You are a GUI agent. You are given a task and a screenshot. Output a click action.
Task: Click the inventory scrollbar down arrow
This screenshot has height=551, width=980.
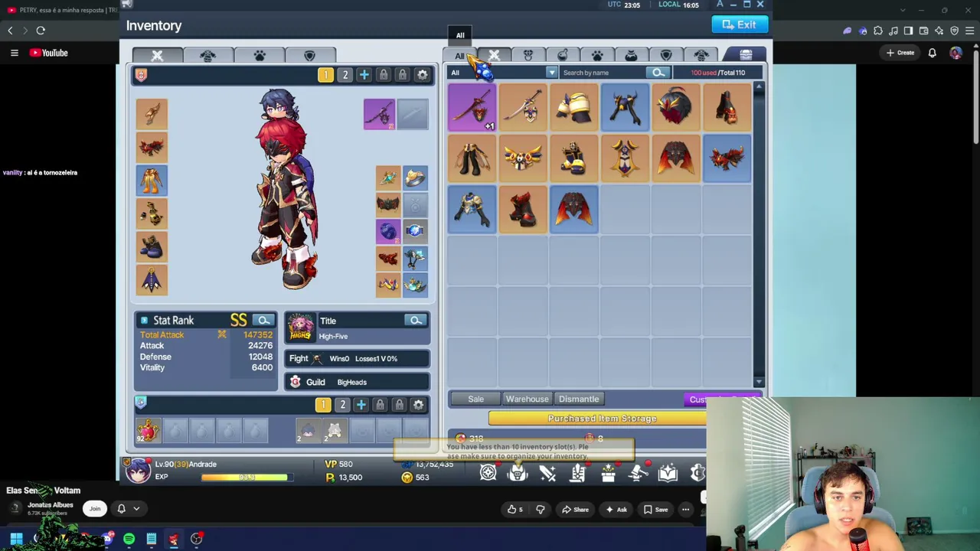(x=759, y=382)
